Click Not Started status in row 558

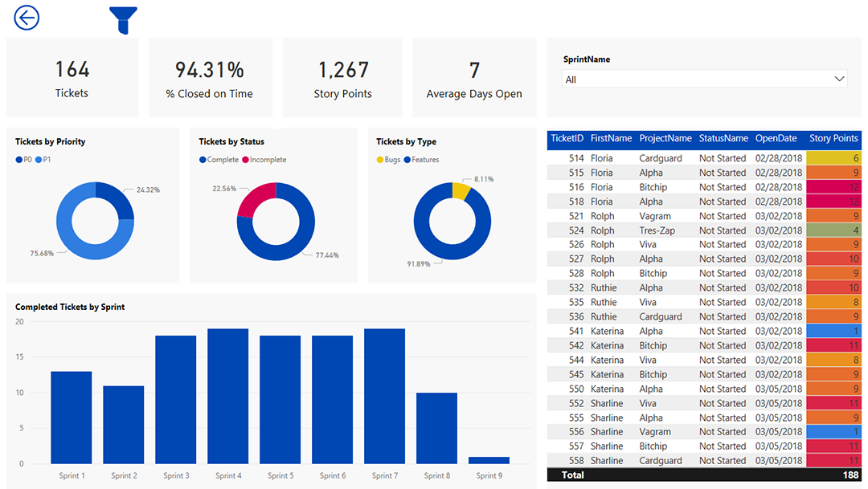[723, 460]
